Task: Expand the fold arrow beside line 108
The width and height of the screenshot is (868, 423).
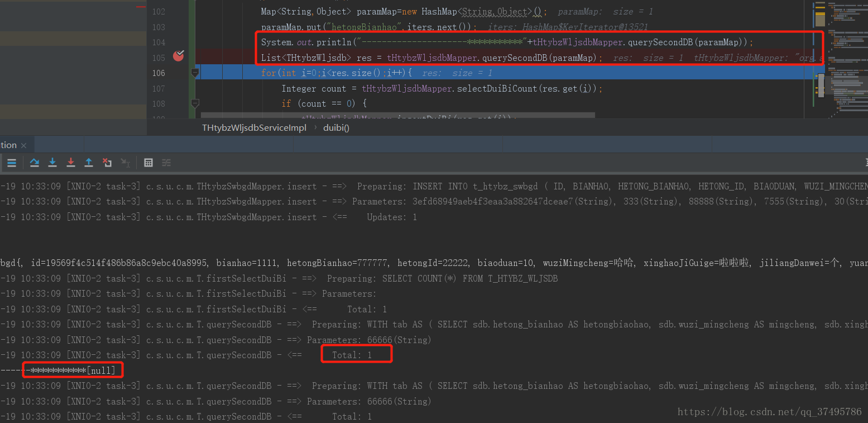Action: click(195, 103)
